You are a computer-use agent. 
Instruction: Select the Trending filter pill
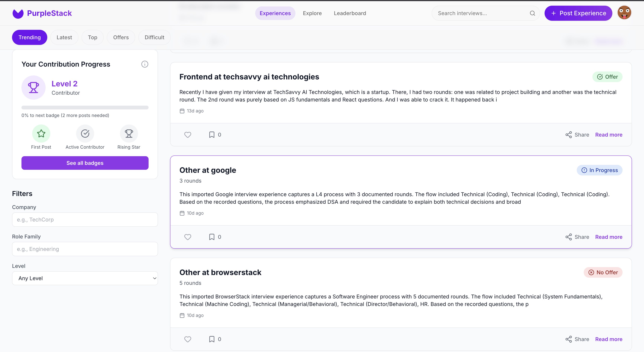point(30,37)
